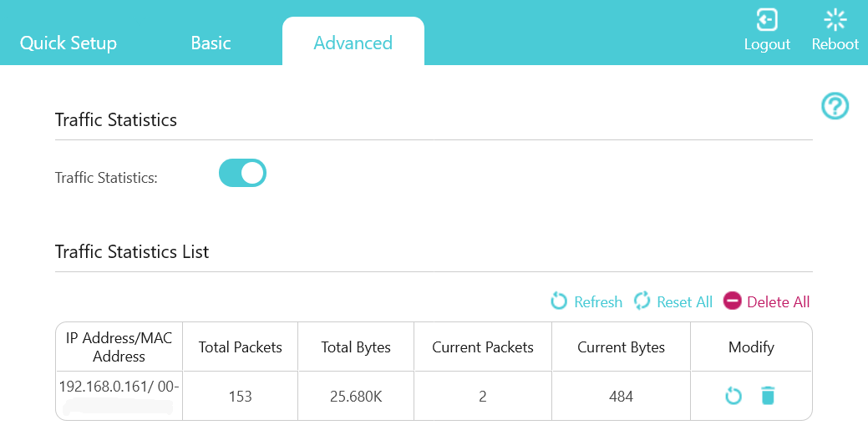Click the Current Packets column header

click(x=483, y=347)
